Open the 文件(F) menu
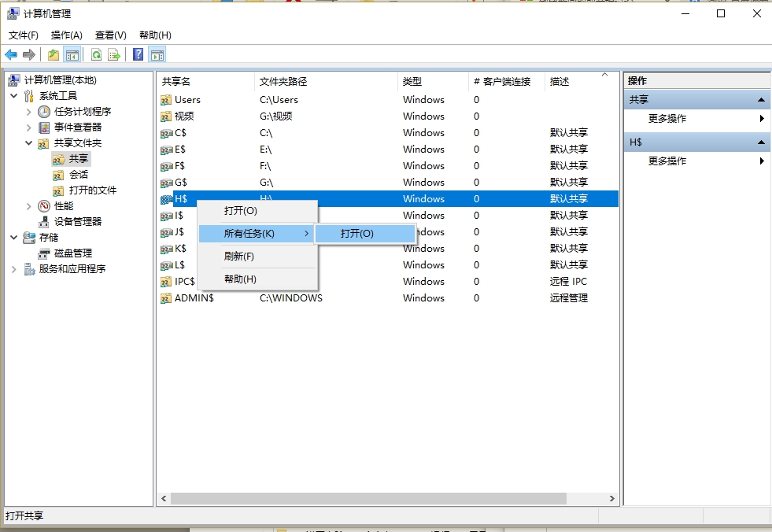772x532 pixels. point(23,35)
